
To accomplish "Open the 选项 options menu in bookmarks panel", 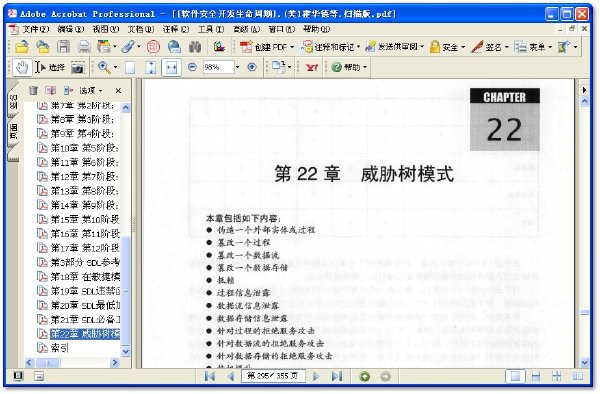I will click(91, 91).
